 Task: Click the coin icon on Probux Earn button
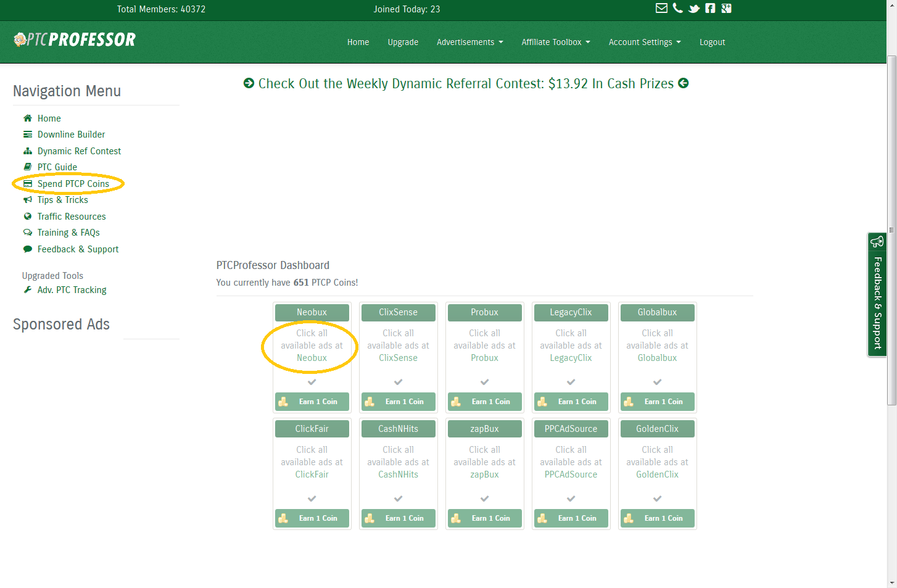(x=456, y=402)
